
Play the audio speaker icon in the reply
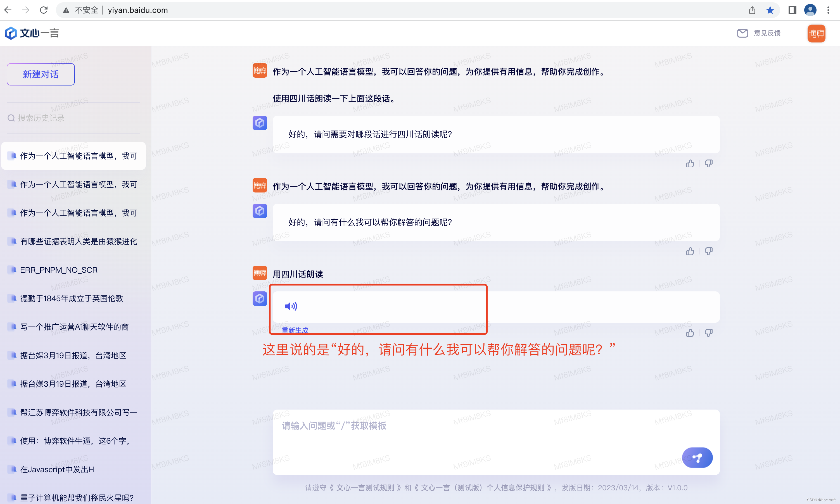click(x=291, y=306)
